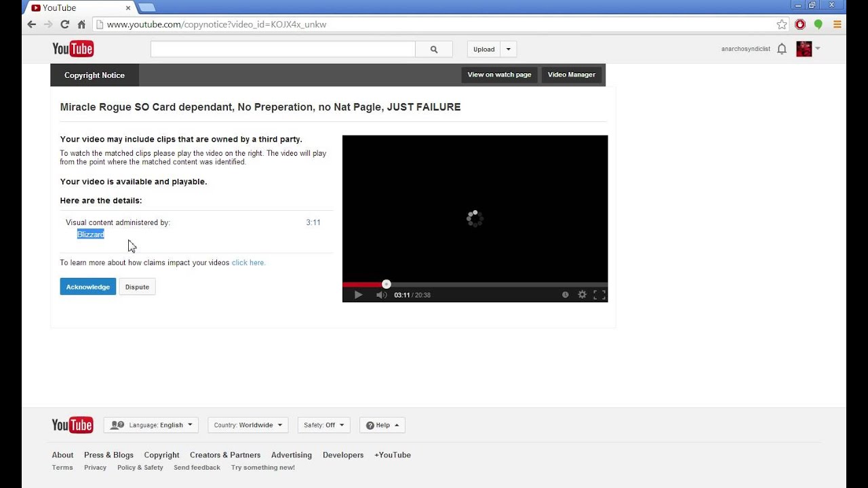This screenshot has width=868, height=488.
Task: Click the video title Miracle Rogue heading
Action: [x=260, y=107]
